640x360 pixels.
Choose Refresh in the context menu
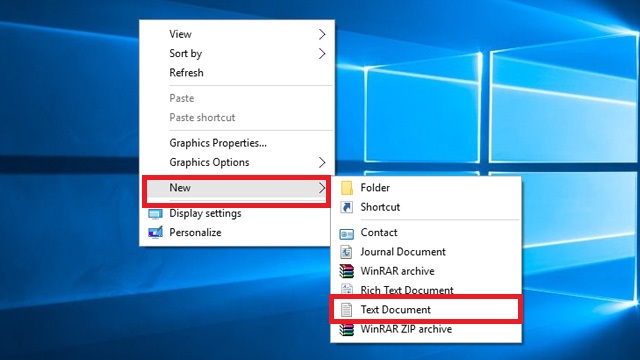[x=237, y=73]
